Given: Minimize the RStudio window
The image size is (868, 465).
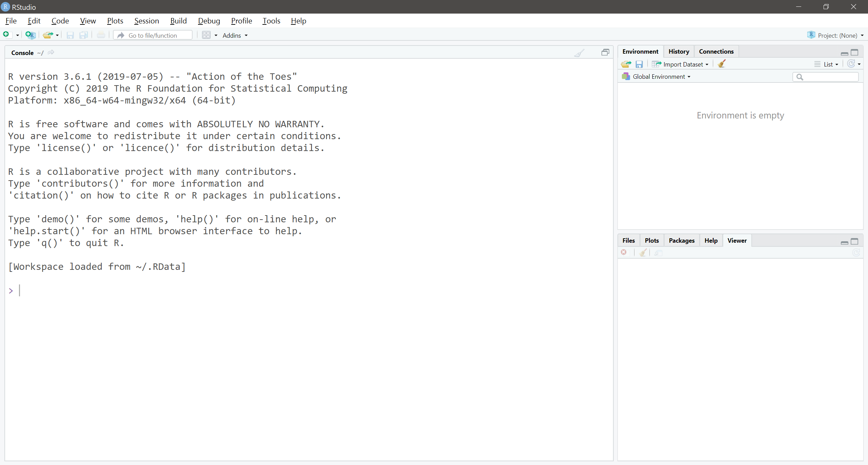Looking at the screenshot, I should coord(799,7).
